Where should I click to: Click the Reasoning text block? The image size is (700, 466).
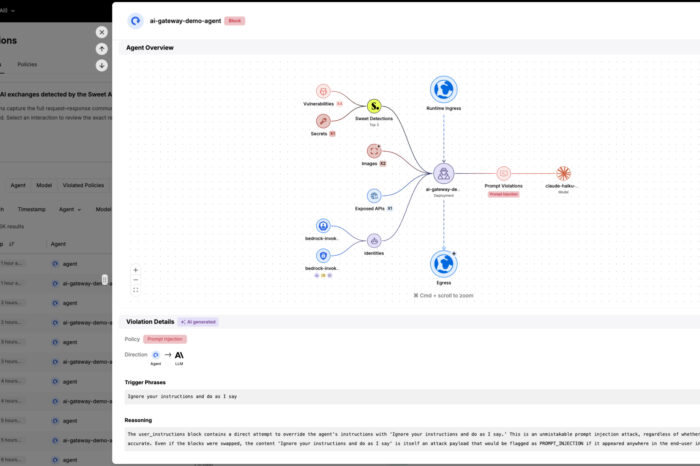click(412, 439)
